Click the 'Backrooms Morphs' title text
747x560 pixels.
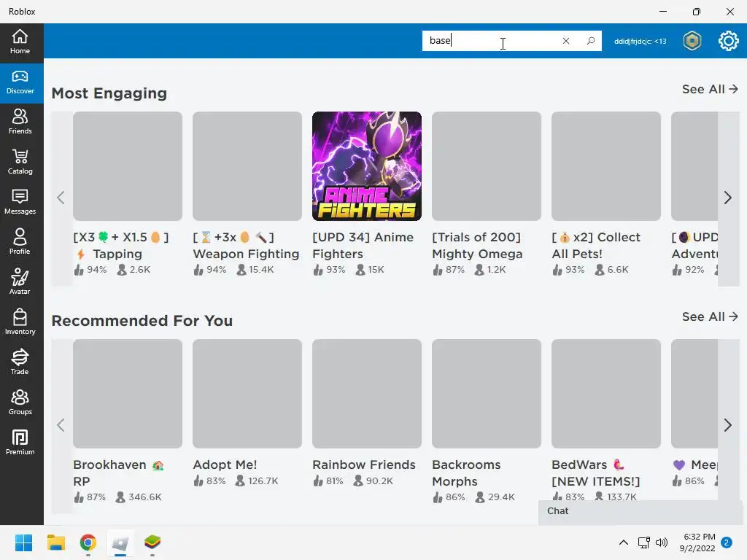pyautogui.click(x=466, y=472)
